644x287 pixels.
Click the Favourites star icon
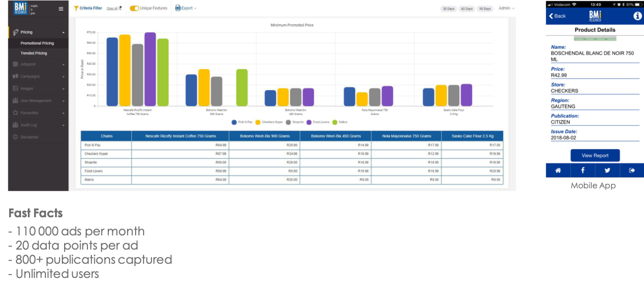[15, 112]
